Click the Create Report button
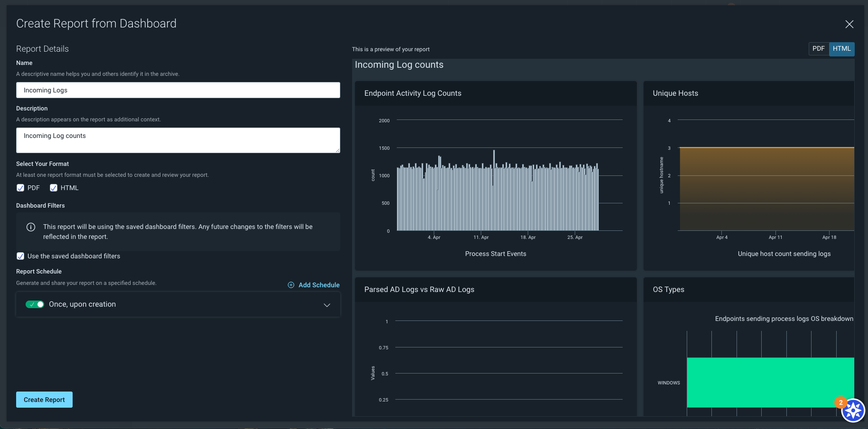The width and height of the screenshot is (868, 429). click(44, 400)
